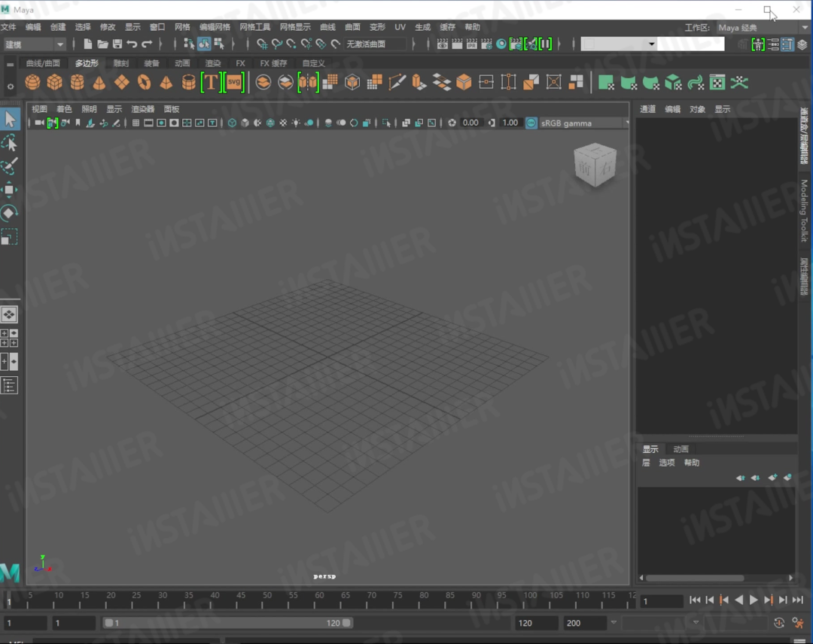The height and width of the screenshot is (644, 813).
Task: Activate the Move tool in toolbox
Action: coord(9,190)
